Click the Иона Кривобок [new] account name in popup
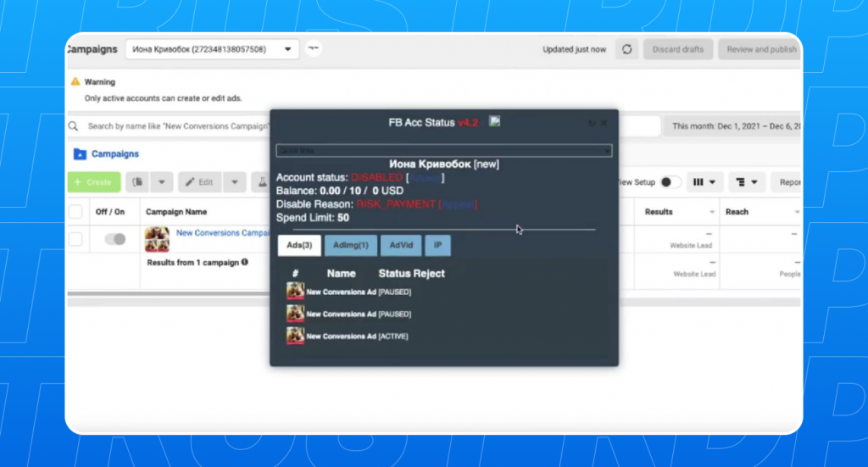 (x=444, y=164)
